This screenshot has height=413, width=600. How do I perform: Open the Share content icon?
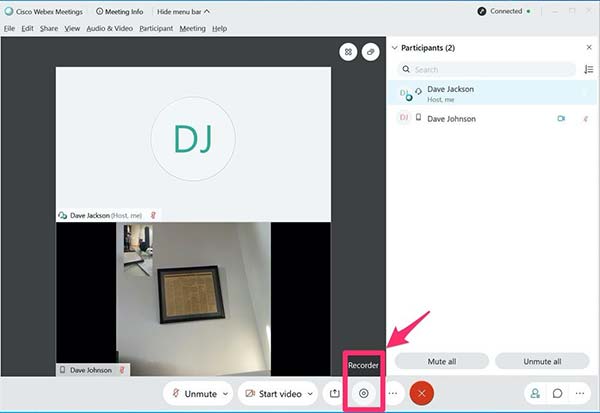tap(334, 393)
